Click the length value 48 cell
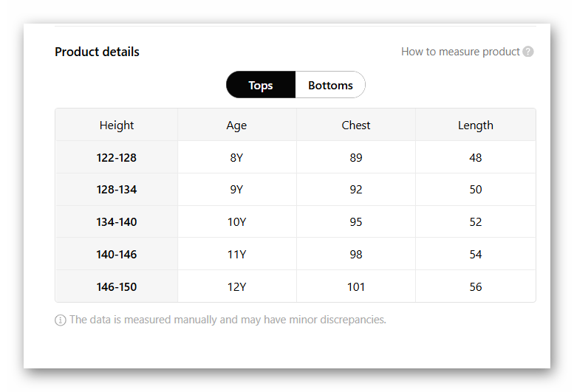 point(476,157)
